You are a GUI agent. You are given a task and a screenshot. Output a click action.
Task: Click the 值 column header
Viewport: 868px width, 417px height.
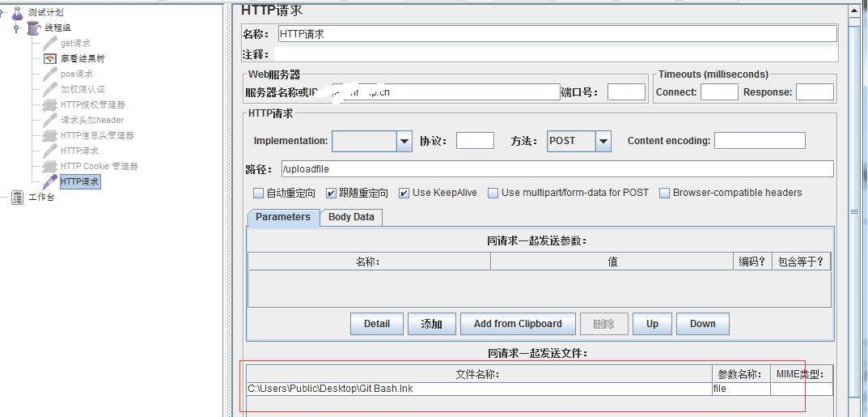coord(612,262)
